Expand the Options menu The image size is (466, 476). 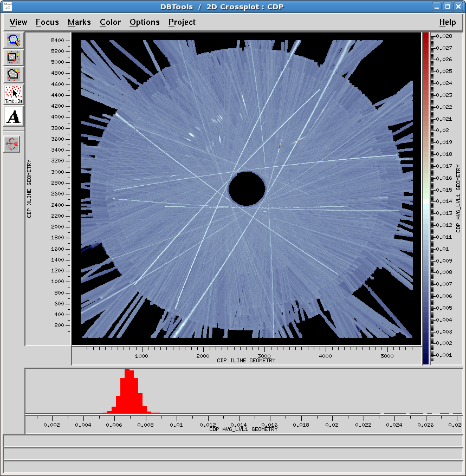tap(145, 22)
